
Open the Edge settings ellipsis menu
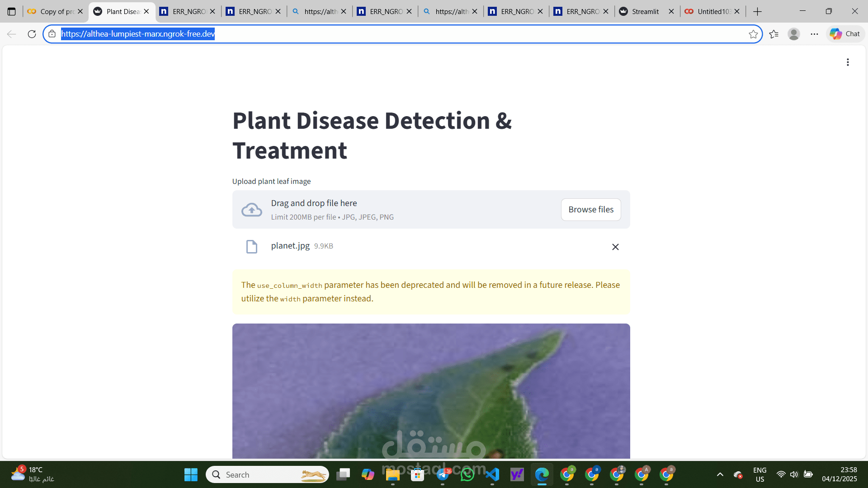pyautogui.click(x=815, y=34)
